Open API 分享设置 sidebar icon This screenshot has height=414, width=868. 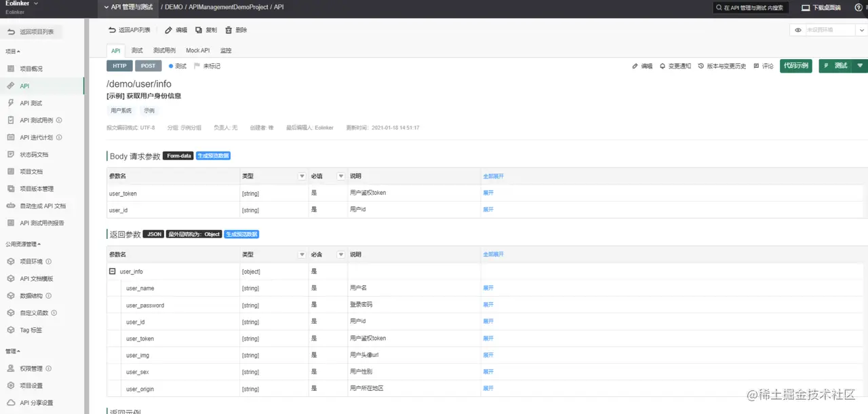(10, 402)
